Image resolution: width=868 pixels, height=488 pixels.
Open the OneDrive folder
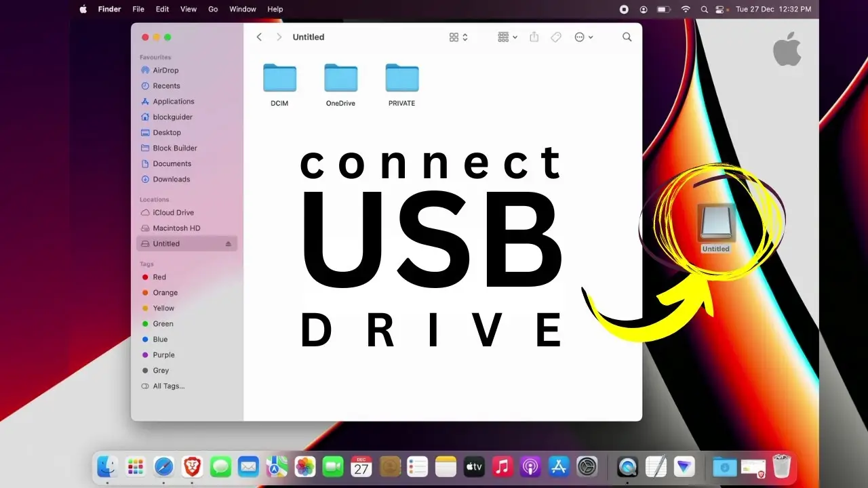[340, 78]
